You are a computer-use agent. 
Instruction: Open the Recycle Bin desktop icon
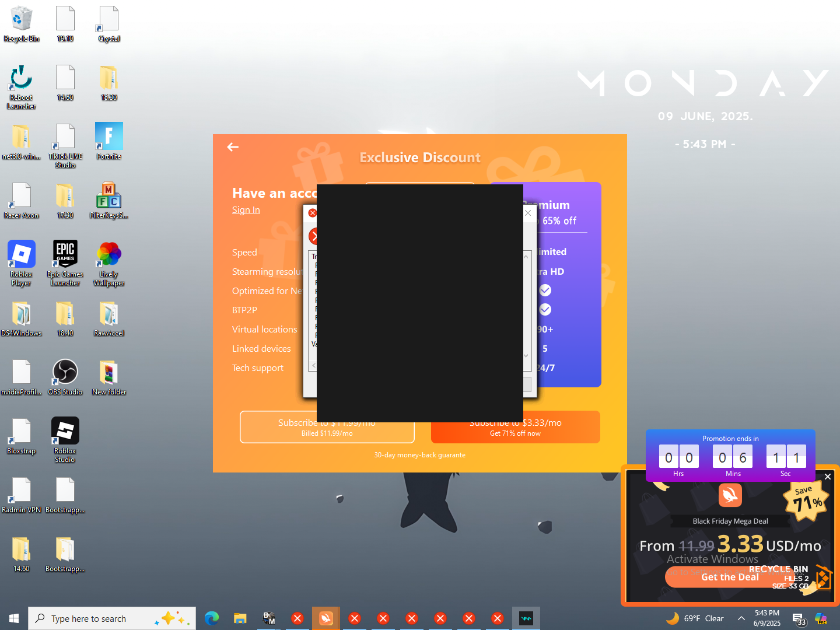(22, 24)
